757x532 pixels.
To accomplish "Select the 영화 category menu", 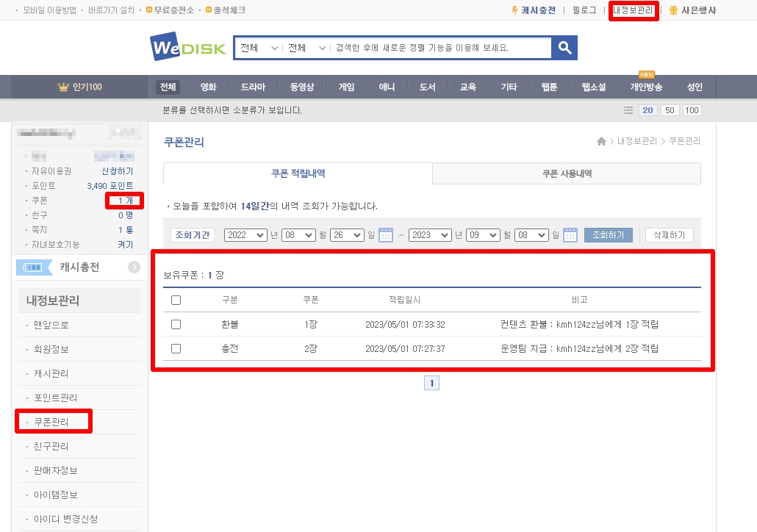I will coord(208,87).
